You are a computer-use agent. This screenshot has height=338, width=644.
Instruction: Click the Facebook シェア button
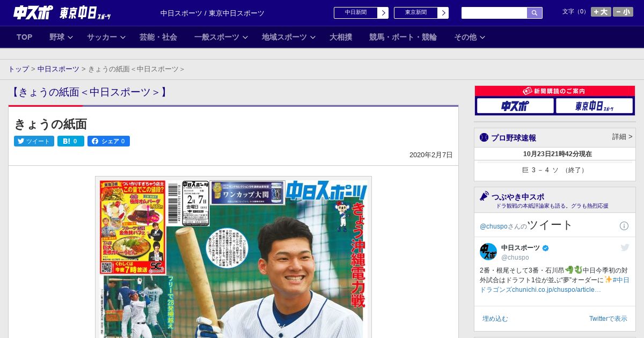108,141
